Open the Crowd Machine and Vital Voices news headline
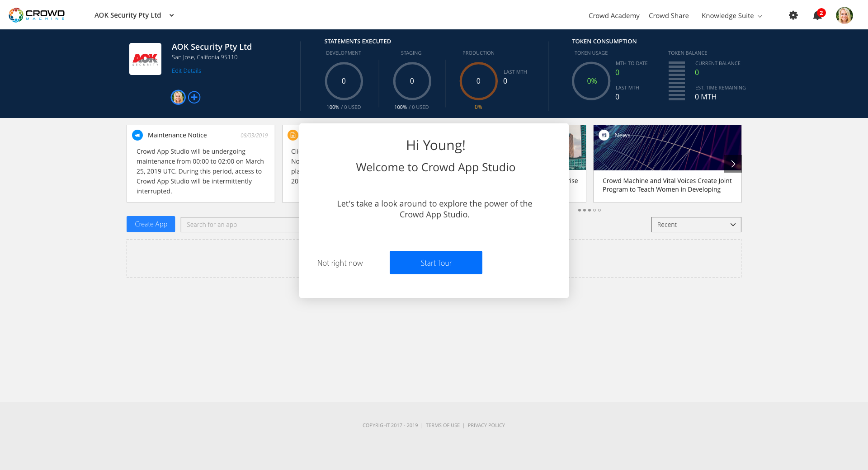Image resolution: width=868 pixels, height=470 pixels. tap(667, 185)
